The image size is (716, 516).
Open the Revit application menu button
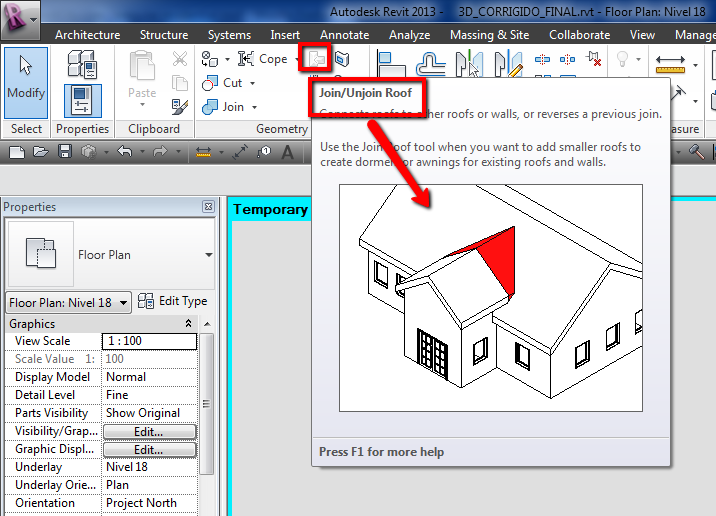click(20, 20)
